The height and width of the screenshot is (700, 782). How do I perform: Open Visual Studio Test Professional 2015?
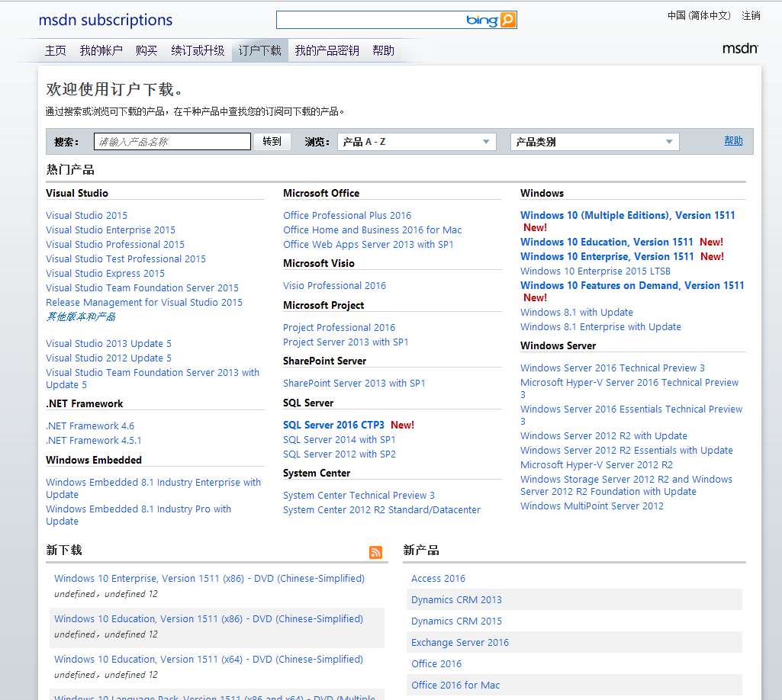click(x=126, y=258)
